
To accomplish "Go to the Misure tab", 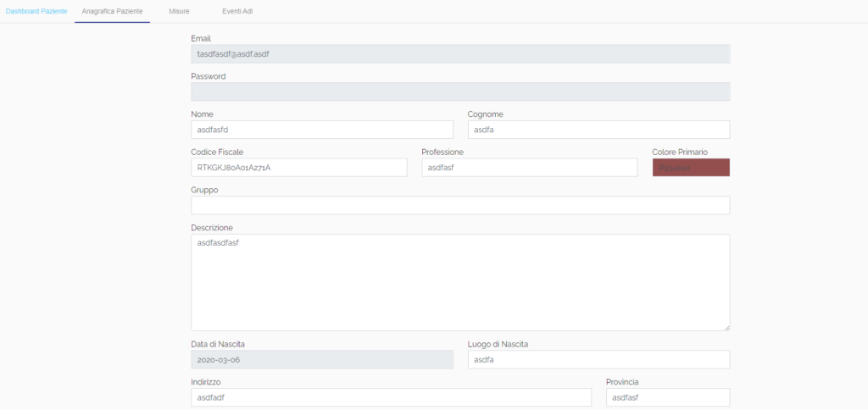I will click(179, 12).
